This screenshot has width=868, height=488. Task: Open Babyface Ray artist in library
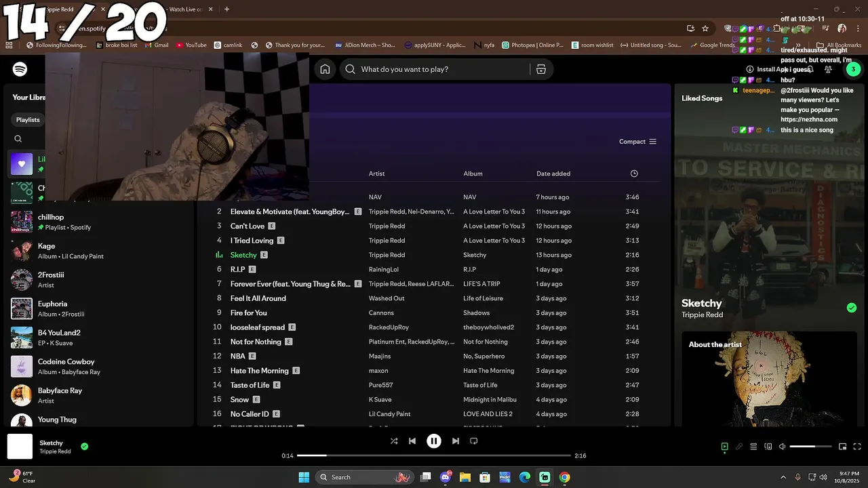(98, 395)
